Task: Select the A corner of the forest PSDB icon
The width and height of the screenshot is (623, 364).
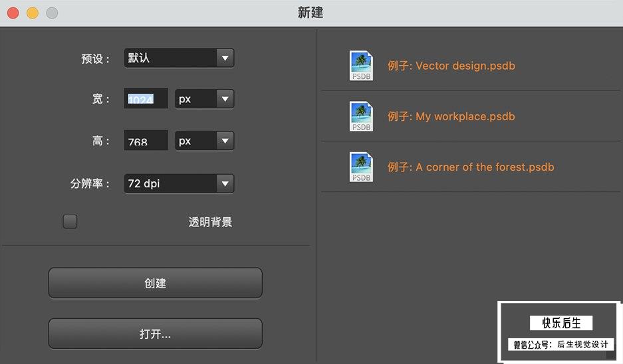Action: tap(361, 167)
